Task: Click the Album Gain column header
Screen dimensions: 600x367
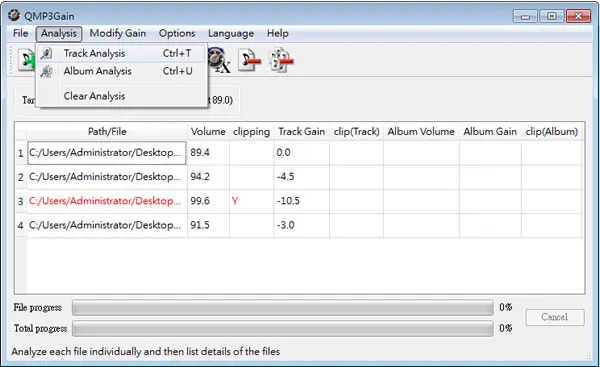Action: click(x=490, y=132)
